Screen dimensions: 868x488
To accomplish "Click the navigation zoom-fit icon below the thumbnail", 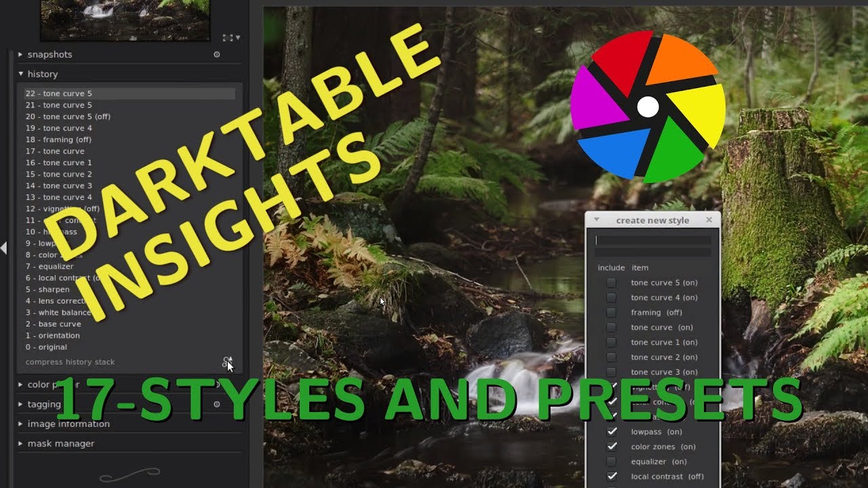I will tap(227, 38).
